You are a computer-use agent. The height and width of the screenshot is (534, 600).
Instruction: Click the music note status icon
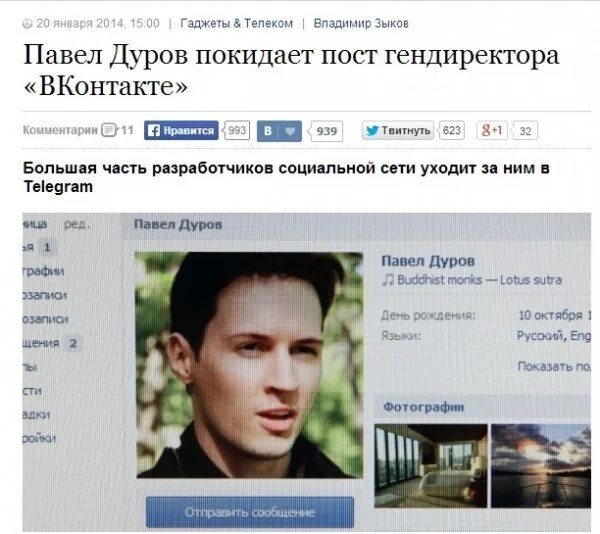pos(388,280)
